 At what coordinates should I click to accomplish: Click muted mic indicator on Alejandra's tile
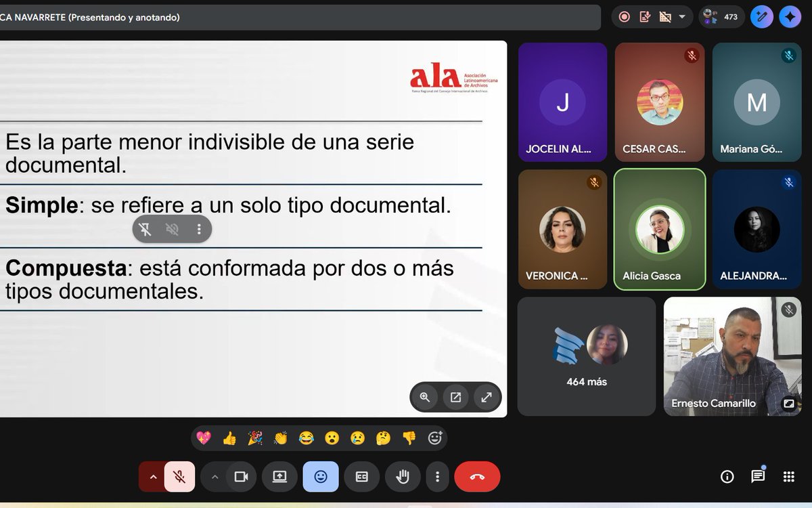pyautogui.click(x=788, y=182)
